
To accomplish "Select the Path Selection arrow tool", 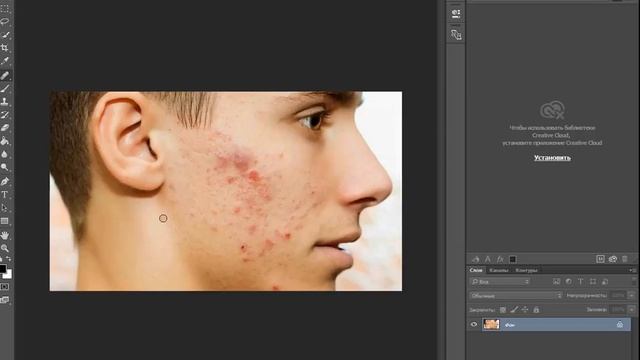I will coord(4,208).
